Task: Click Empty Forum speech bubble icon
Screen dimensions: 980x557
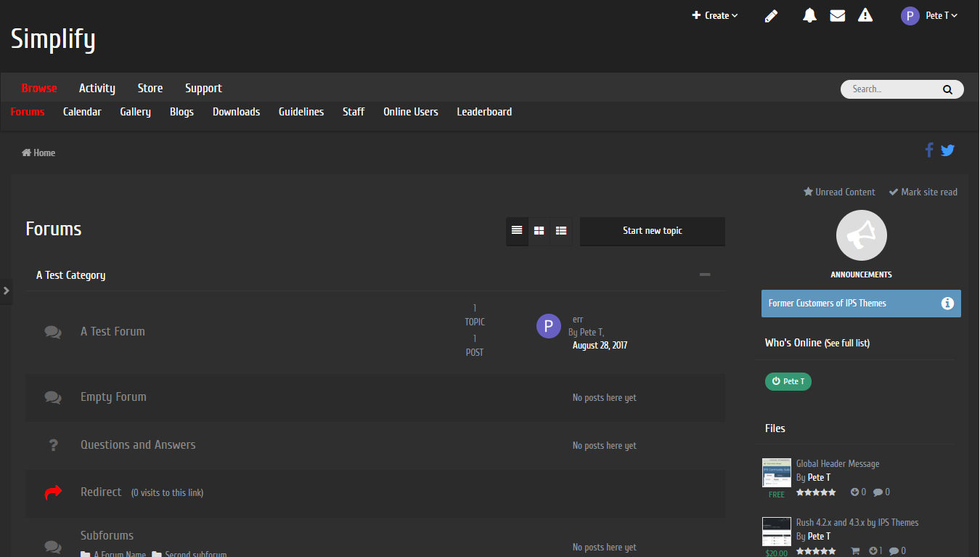Action: coord(53,397)
